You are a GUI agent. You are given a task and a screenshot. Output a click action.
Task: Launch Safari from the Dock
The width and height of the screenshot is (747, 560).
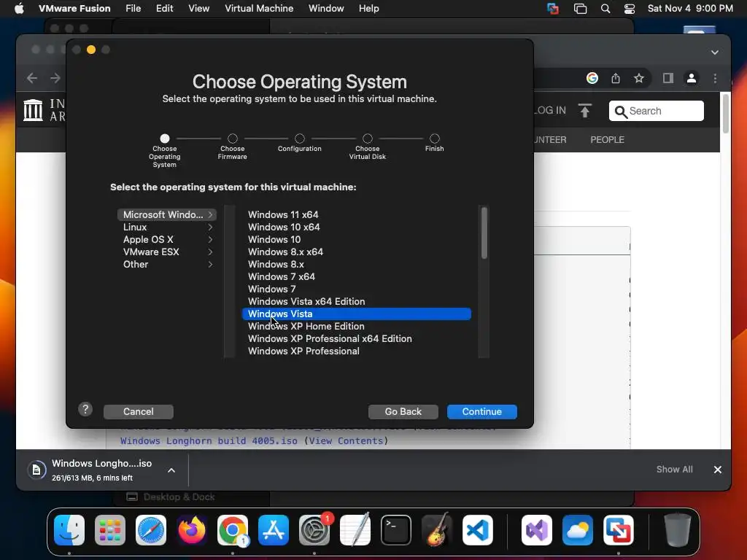[x=151, y=531]
